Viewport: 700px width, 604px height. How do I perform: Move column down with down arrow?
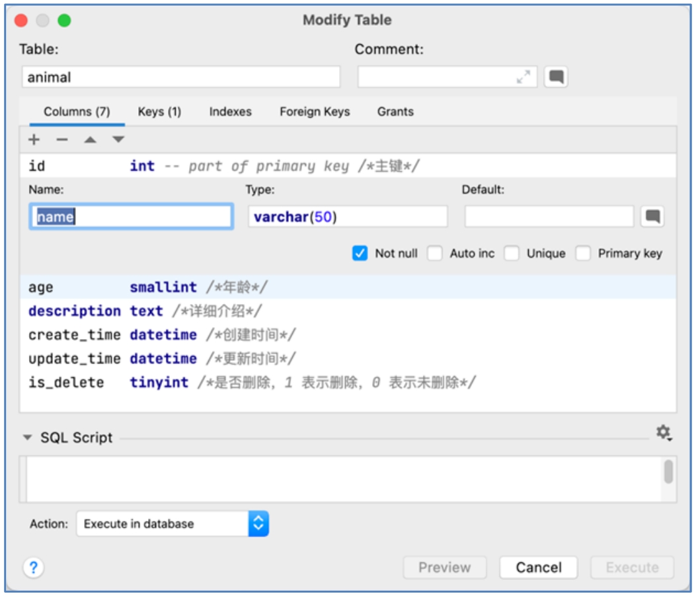[118, 139]
